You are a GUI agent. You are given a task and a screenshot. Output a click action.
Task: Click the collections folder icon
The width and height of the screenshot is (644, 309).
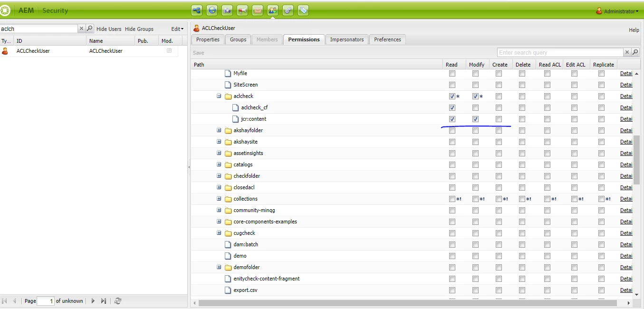[228, 199]
